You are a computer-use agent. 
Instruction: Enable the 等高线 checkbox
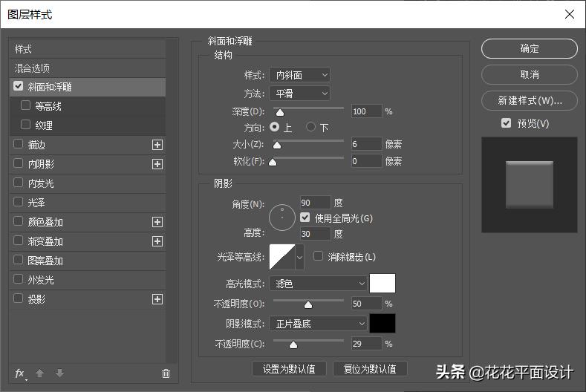(x=25, y=105)
